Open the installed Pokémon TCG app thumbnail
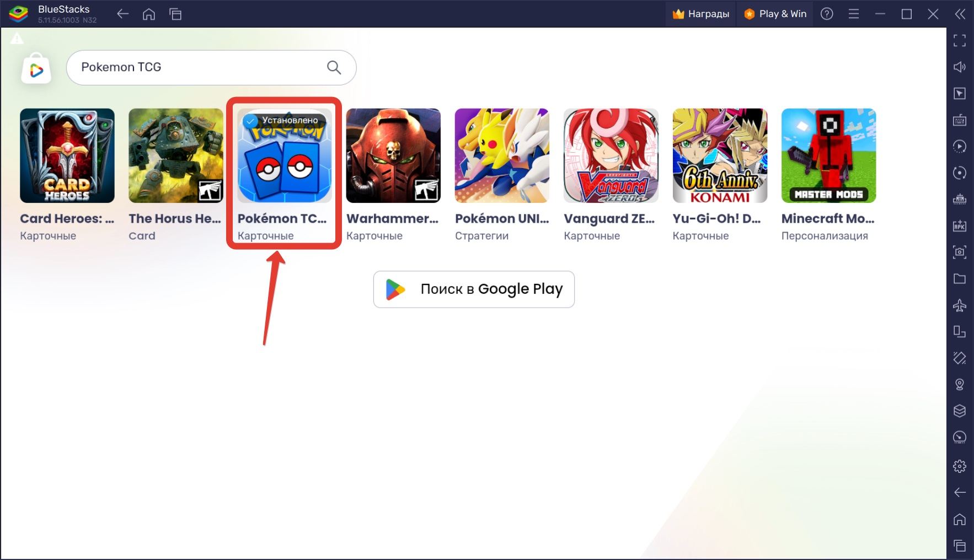The height and width of the screenshot is (560, 974). (285, 155)
